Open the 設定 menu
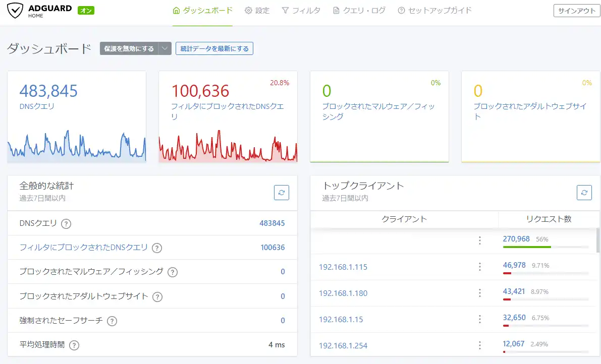This screenshot has width=601, height=364. (x=257, y=10)
